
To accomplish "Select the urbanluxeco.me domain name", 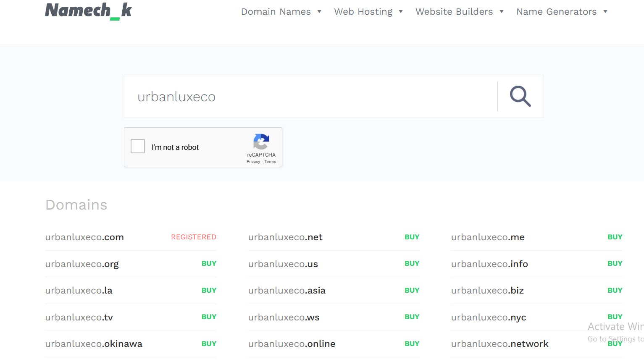I will click(488, 237).
